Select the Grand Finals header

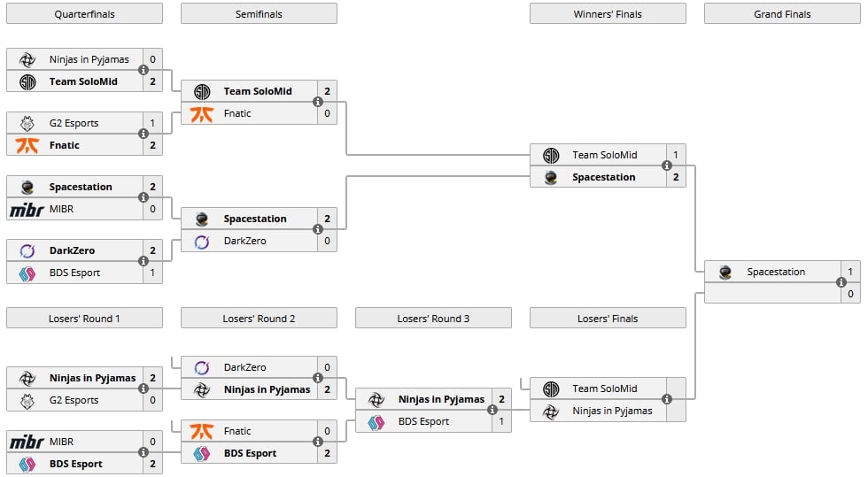[782, 14]
